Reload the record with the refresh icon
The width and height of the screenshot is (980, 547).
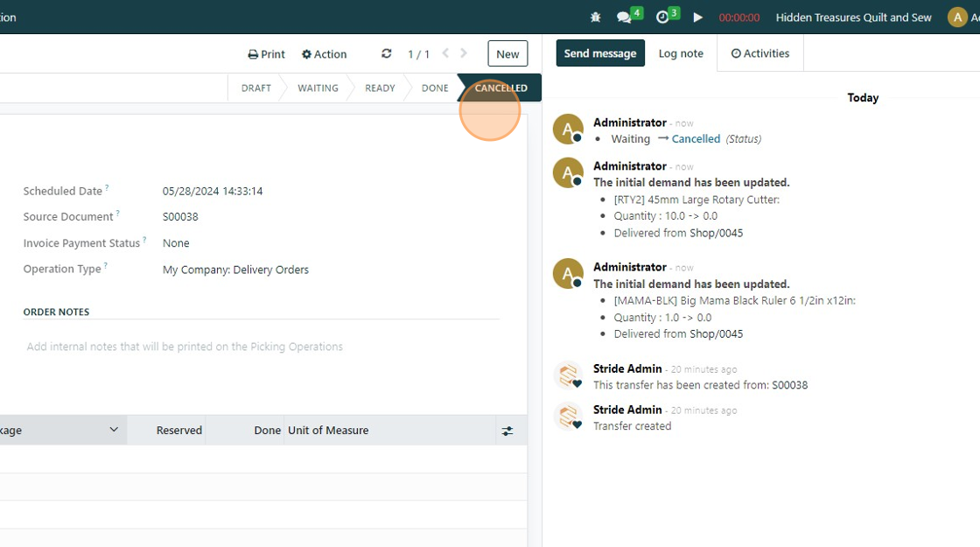[x=386, y=53]
